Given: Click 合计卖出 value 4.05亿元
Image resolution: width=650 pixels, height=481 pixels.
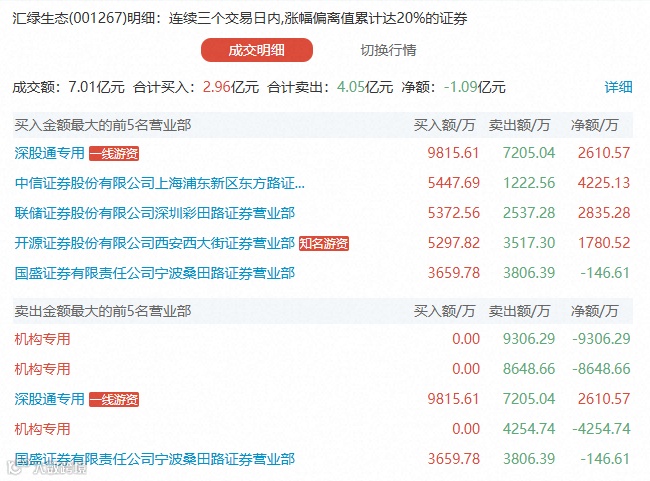Looking at the screenshot, I should click(365, 87).
